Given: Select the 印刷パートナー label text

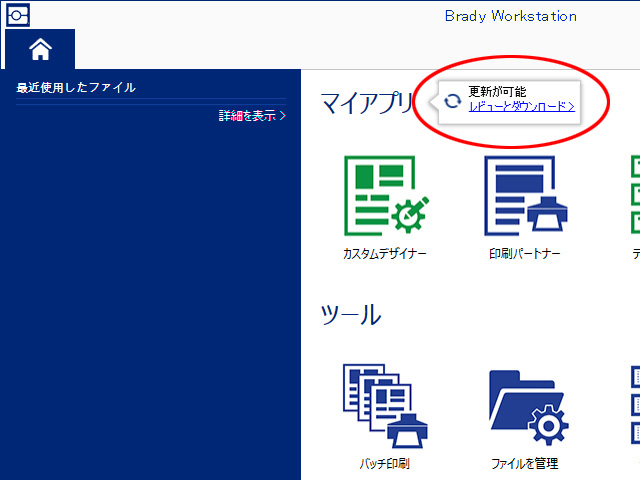Looking at the screenshot, I should (525, 254).
